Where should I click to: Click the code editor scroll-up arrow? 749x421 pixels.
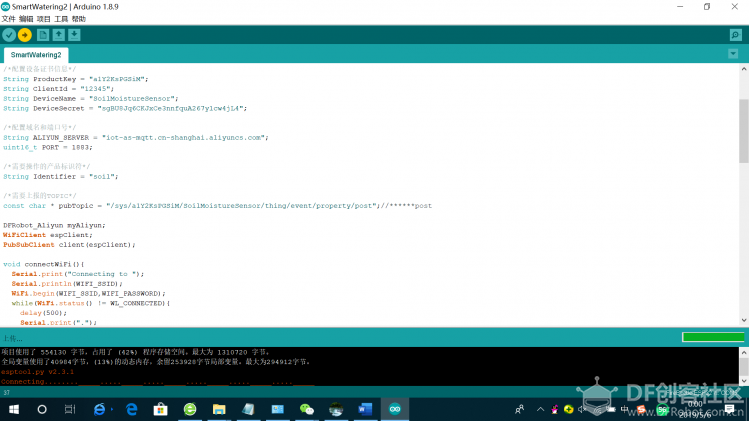(x=744, y=69)
